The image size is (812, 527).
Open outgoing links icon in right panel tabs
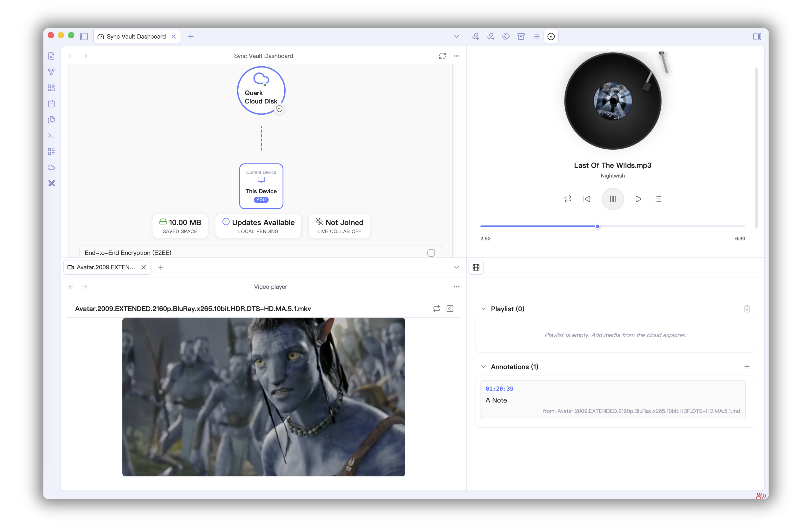pos(491,37)
